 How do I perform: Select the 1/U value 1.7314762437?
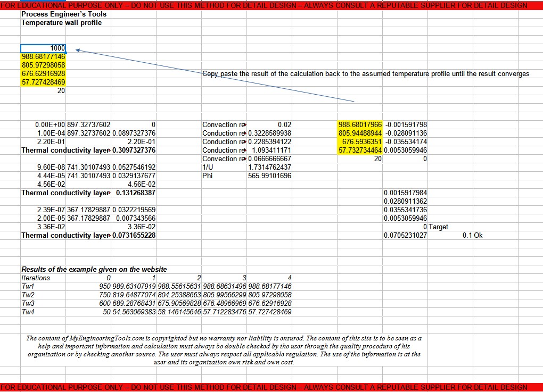[269, 167]
